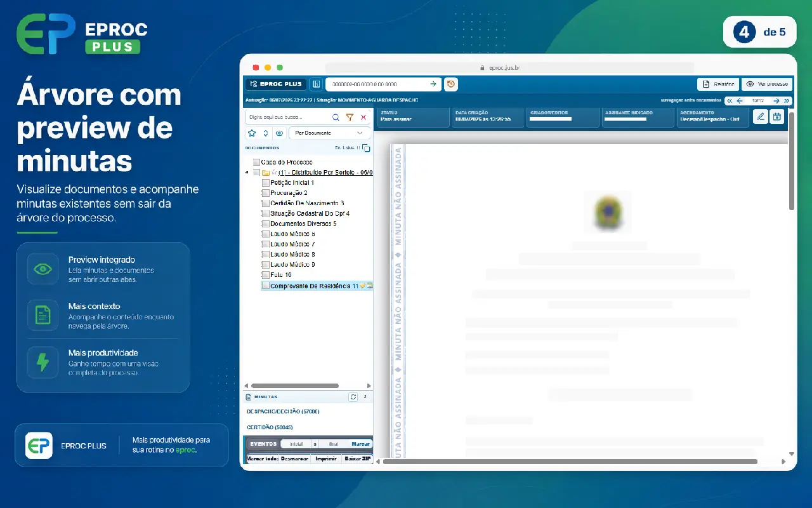Go to next document with right arrow
Screen dimensions: 812x508
tap(776, 101)
